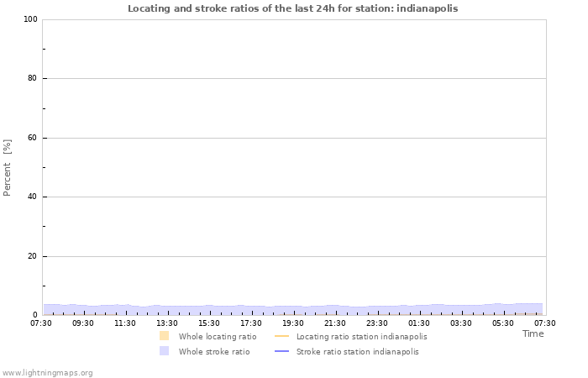The height and width of the screenshot is (378, 588).
Task: Click the 13:30 time tick label
Action: coord(167,323)
